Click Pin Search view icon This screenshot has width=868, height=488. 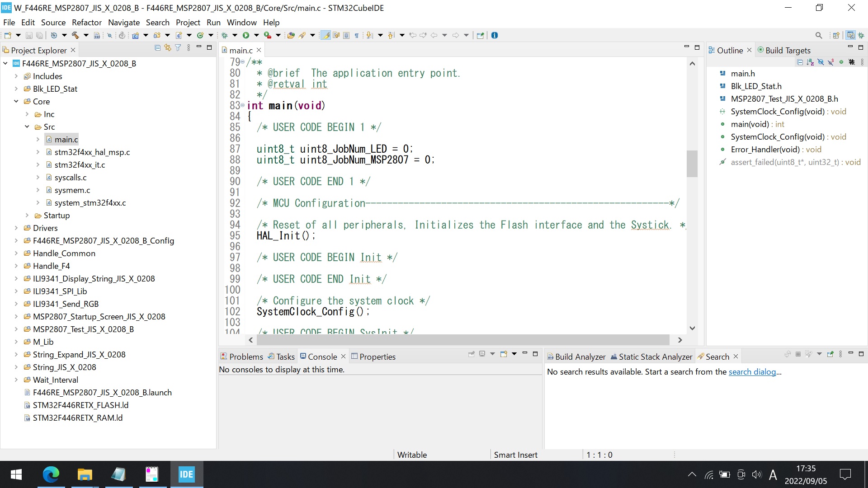tap(830, 354)
